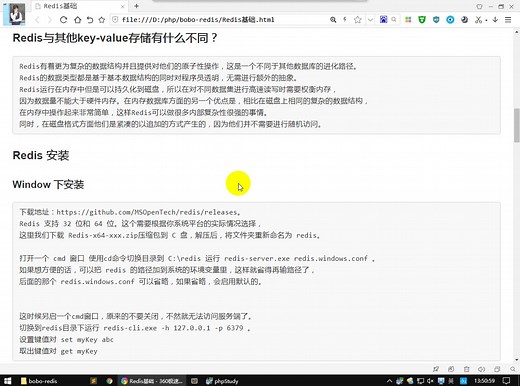The height and width of the screenshot is (386, 520).
Task: Click the Sublime Text taskbar icon
Action: point(94,381)
